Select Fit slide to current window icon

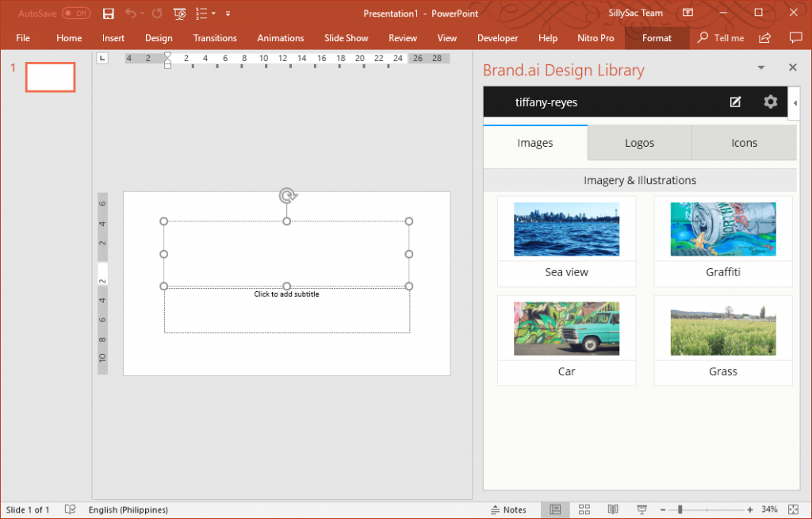[792, 509]
